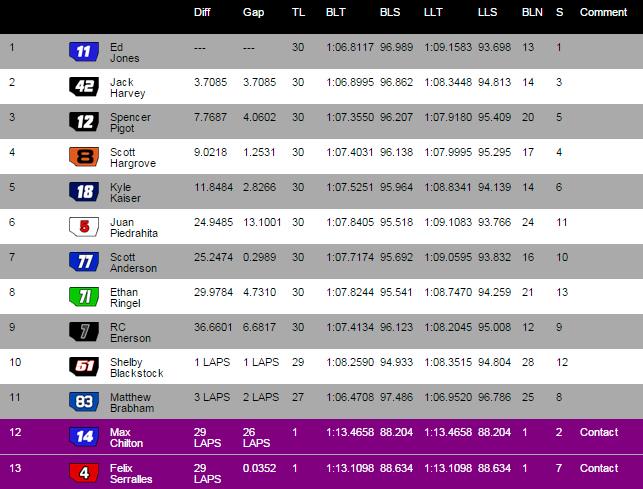Click Juan Piedrahita gap 13.1001

click(x=262, y=222)
